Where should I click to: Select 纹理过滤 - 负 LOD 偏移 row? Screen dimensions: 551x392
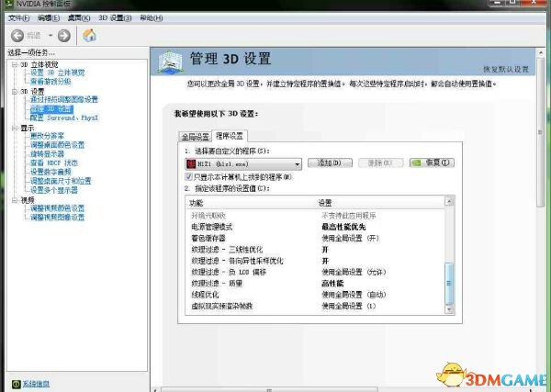(x=315, y=273)
